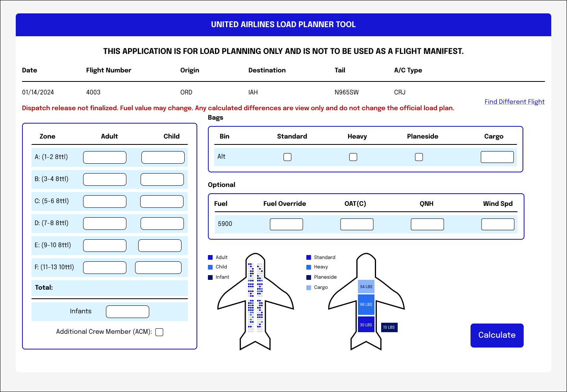Tick the Planeside bags checkbox

pos(419,157)
